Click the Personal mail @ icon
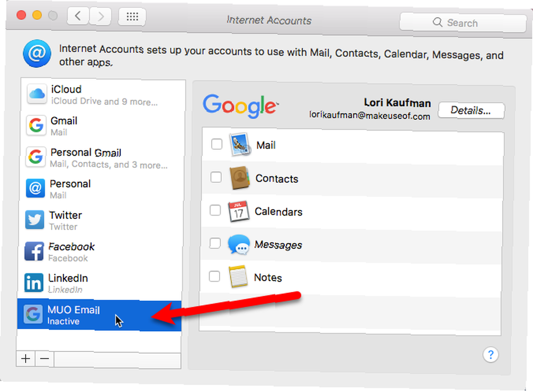Image resolution: width=533 pixels, height=392 pixels. click(35, 188)
